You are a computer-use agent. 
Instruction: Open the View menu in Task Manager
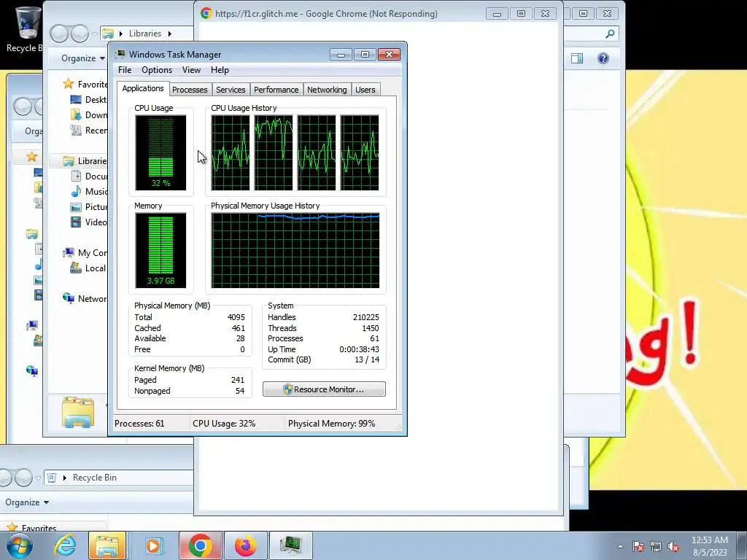tap(191, 70)
